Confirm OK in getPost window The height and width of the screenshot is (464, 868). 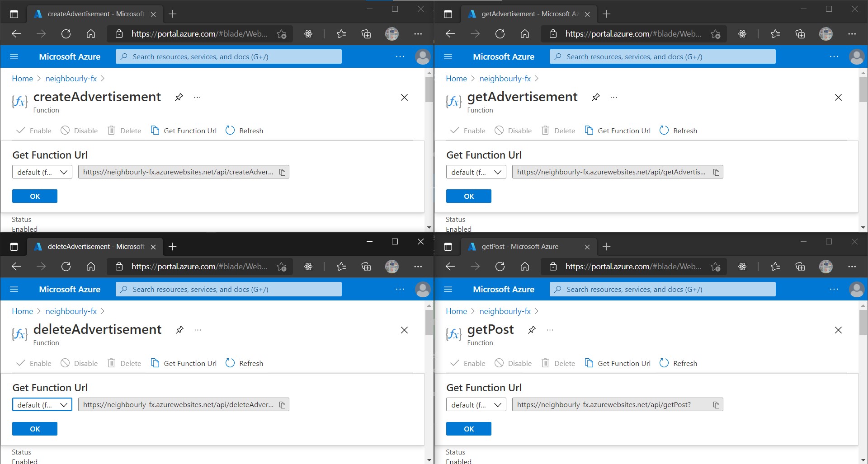coord(469,429)
